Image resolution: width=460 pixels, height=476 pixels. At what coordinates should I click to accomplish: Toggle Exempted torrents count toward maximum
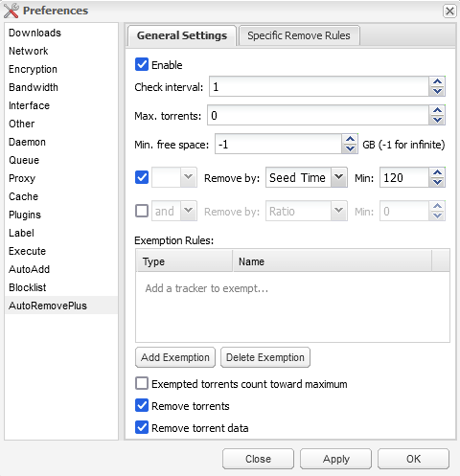[x=142, y=383]
